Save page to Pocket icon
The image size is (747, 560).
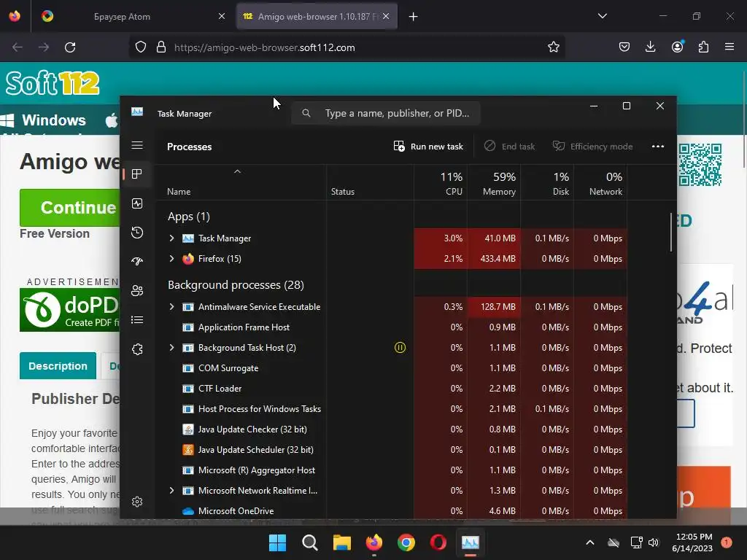(624, 47)
